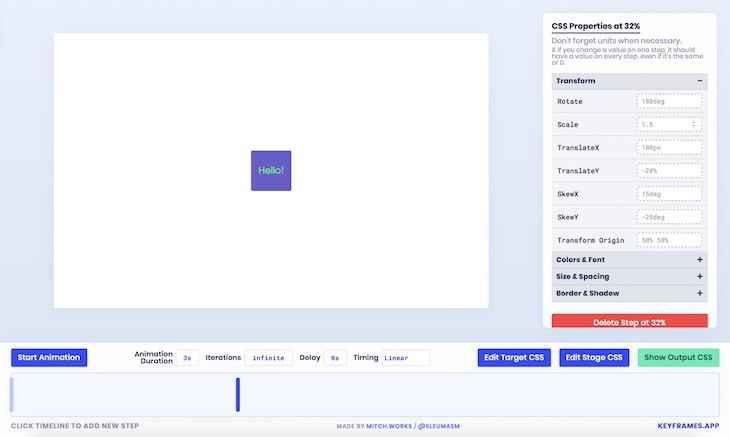Viewport: 730px width, 437px height.
Task: Click the Rotate input field
Action: tap(668, 102)
